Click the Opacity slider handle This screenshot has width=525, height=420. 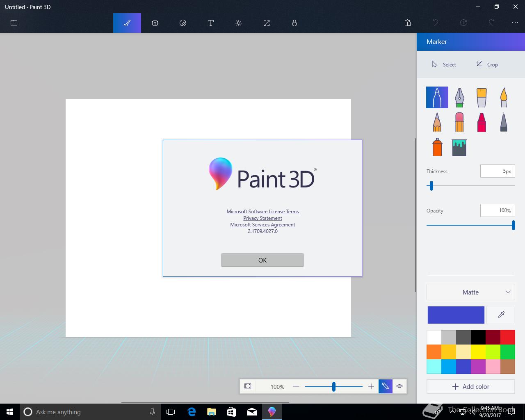[x=513, y=225]
